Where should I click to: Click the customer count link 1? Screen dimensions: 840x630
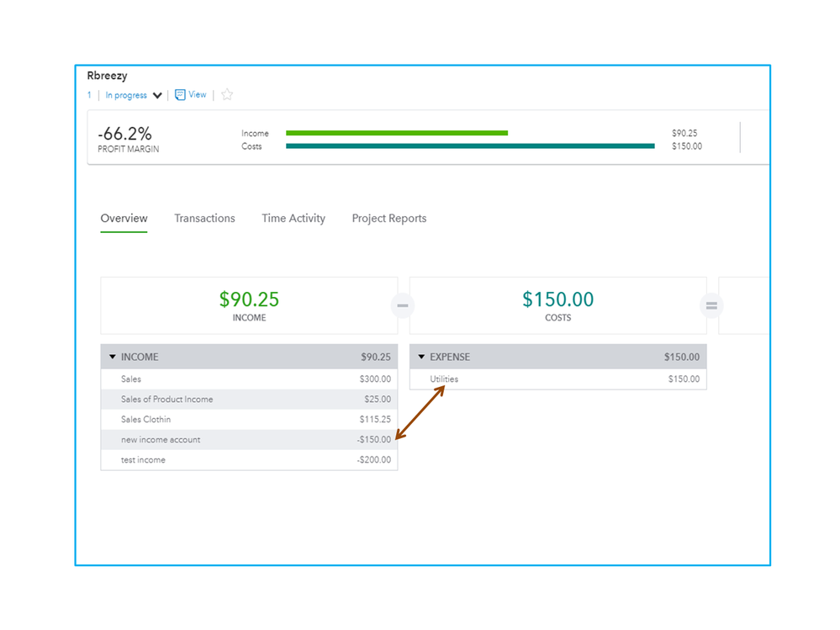coord(89,95)
